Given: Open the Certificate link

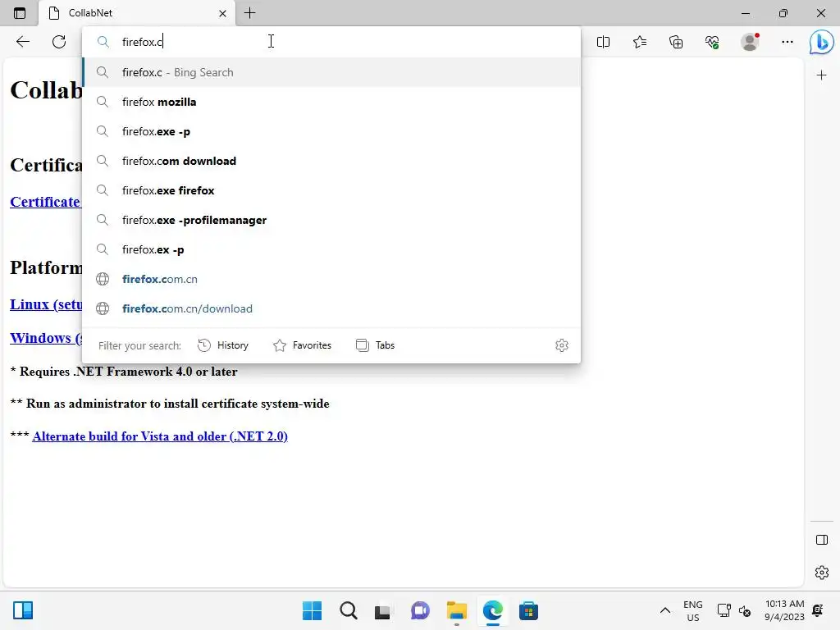Looking at the screenshot, I should (46, 202).
